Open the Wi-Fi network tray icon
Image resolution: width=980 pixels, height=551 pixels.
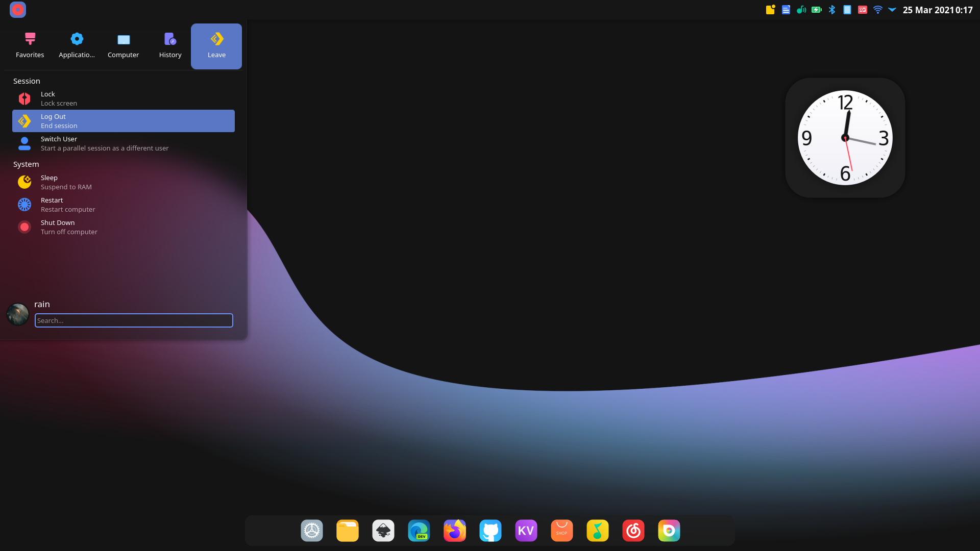tap(878, 10)
